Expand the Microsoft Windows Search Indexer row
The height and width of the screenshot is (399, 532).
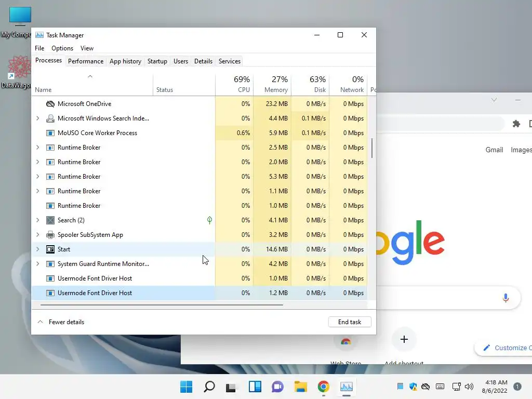pyautogui.click(x=37, y=118)
